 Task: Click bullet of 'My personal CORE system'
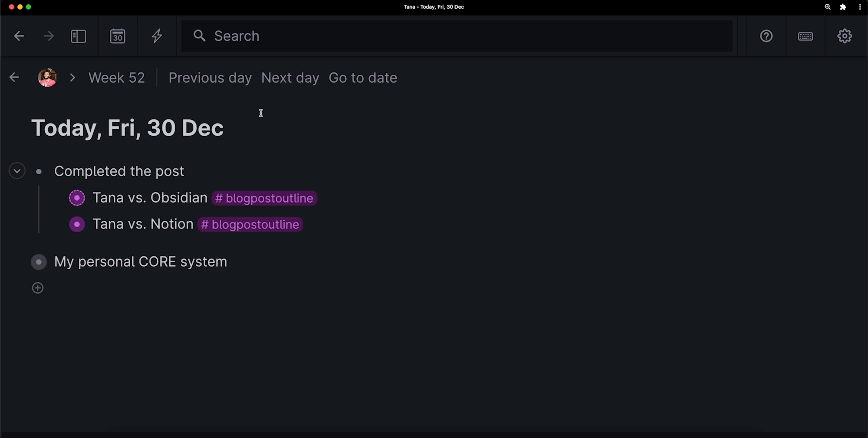coord(39,262)
